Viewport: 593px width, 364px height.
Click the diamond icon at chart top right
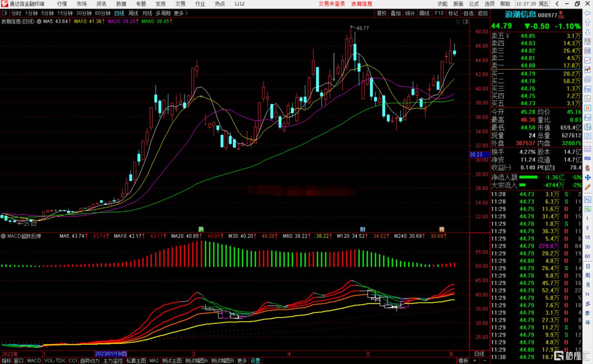458,21
